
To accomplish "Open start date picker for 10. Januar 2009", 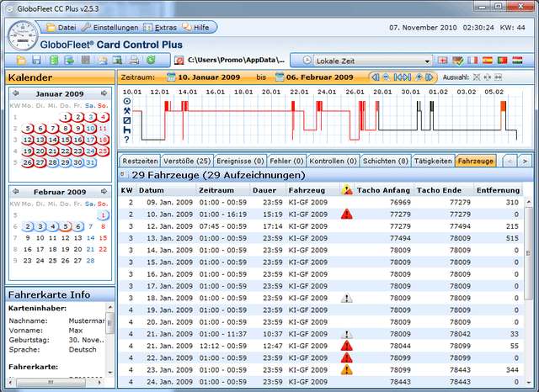I will (171, 77).
